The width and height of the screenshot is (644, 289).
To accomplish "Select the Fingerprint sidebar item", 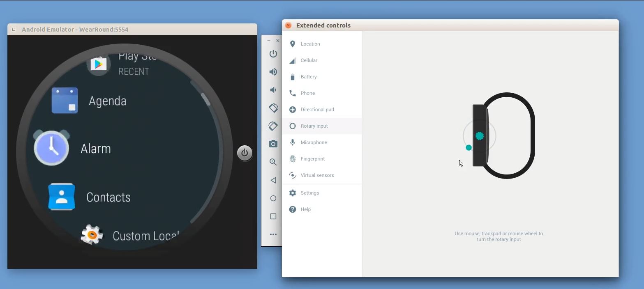I will coord(312,159).
